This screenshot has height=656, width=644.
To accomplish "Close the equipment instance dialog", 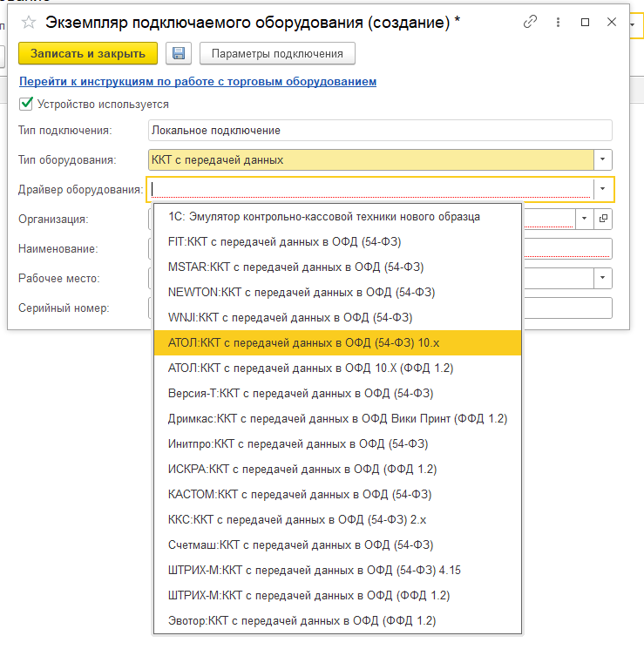I will click(x=612, y=22).
